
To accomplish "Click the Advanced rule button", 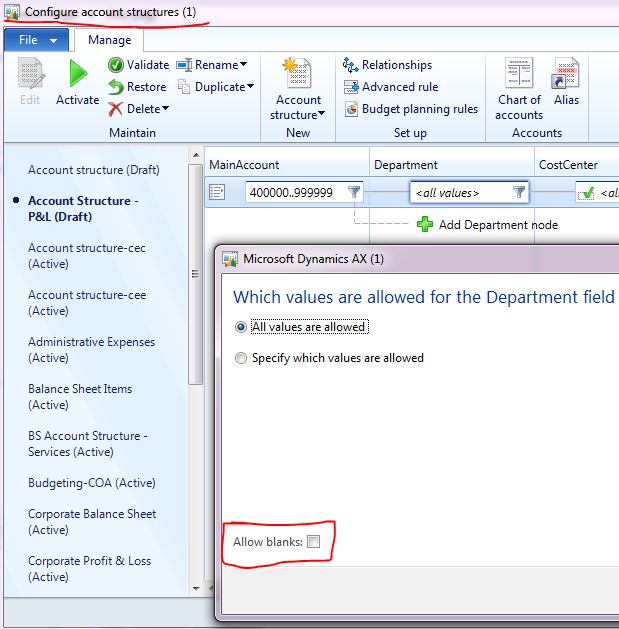I will (391, 87).
